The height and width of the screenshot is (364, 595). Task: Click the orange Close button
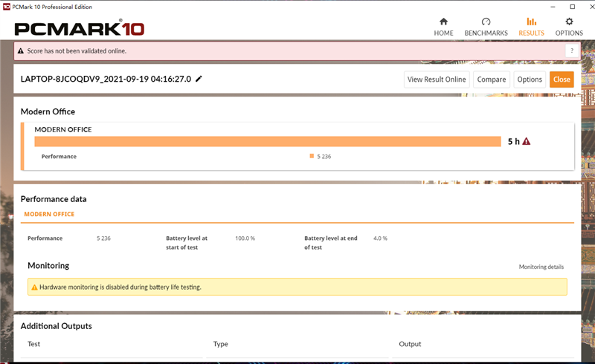[x=562, y=79]
